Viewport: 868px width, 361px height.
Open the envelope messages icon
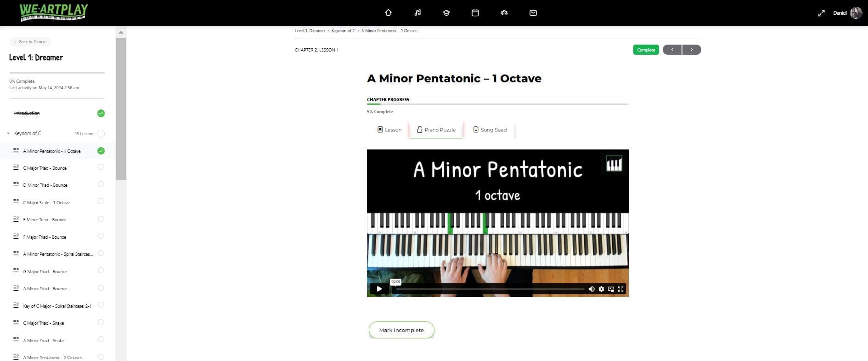[533, 13]
